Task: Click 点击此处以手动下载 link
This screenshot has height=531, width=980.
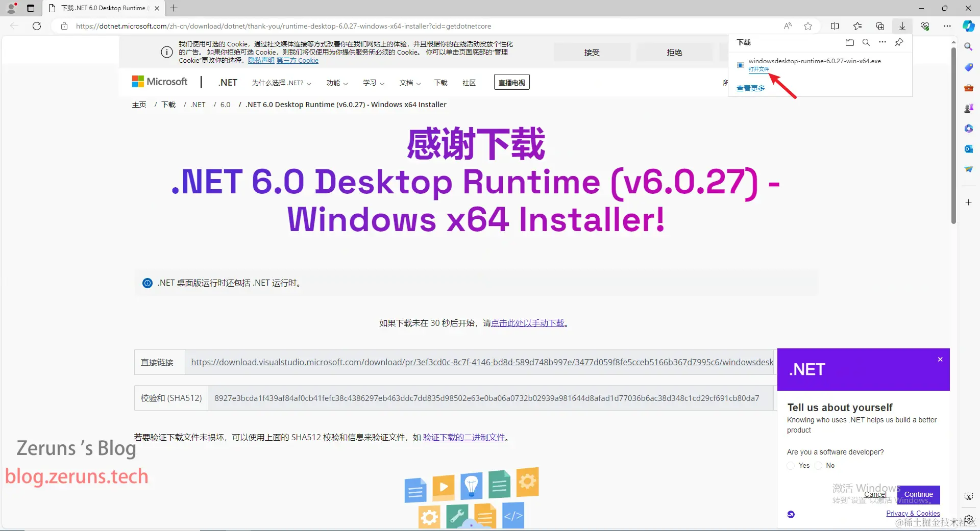Action: coord(528,323)
